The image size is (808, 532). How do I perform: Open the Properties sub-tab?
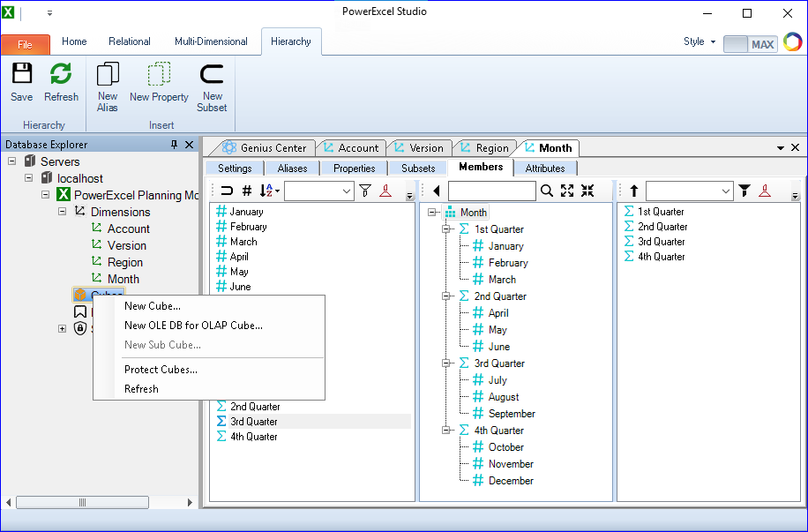click(x=354, y=168)
